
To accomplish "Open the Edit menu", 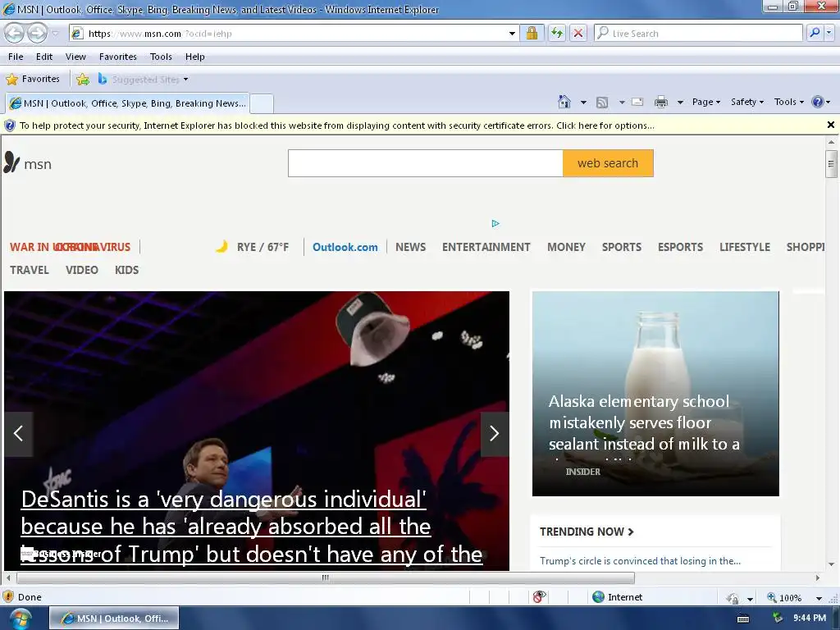I will 44,57.
